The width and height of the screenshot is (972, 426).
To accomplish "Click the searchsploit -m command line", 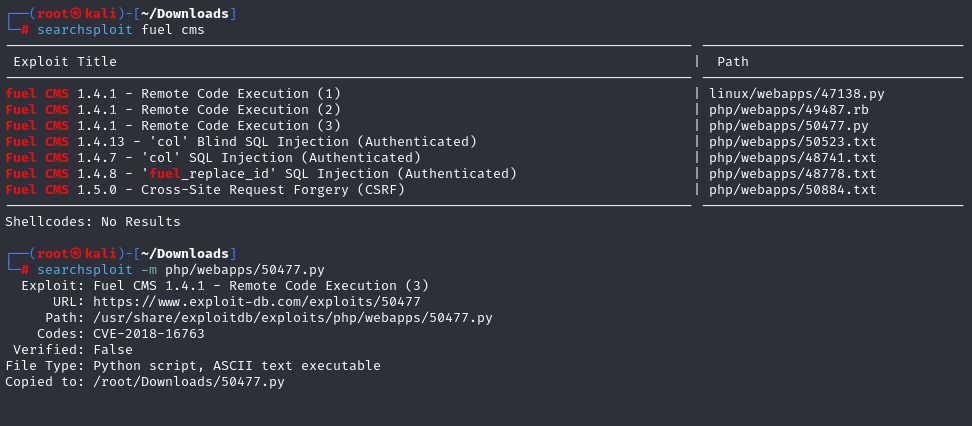I will 181,270.
